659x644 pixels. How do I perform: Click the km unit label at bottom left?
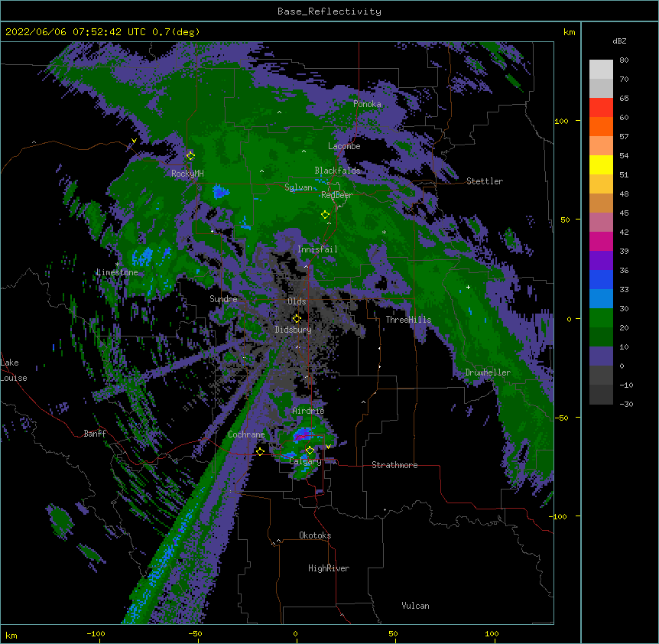(11, 635)
